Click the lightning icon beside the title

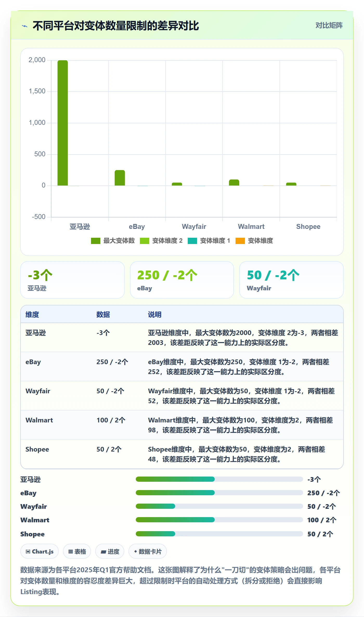(x=25, y=26)
